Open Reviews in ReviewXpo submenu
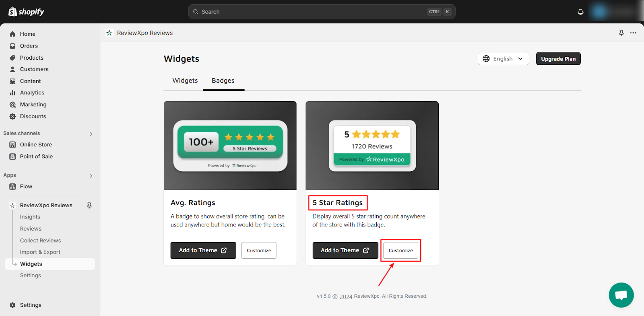Screen dimensions: 644x316 (x=31, y=229)
